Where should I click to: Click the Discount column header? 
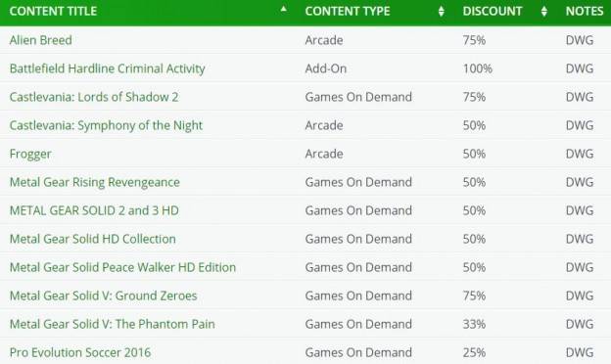pos(493,11)
